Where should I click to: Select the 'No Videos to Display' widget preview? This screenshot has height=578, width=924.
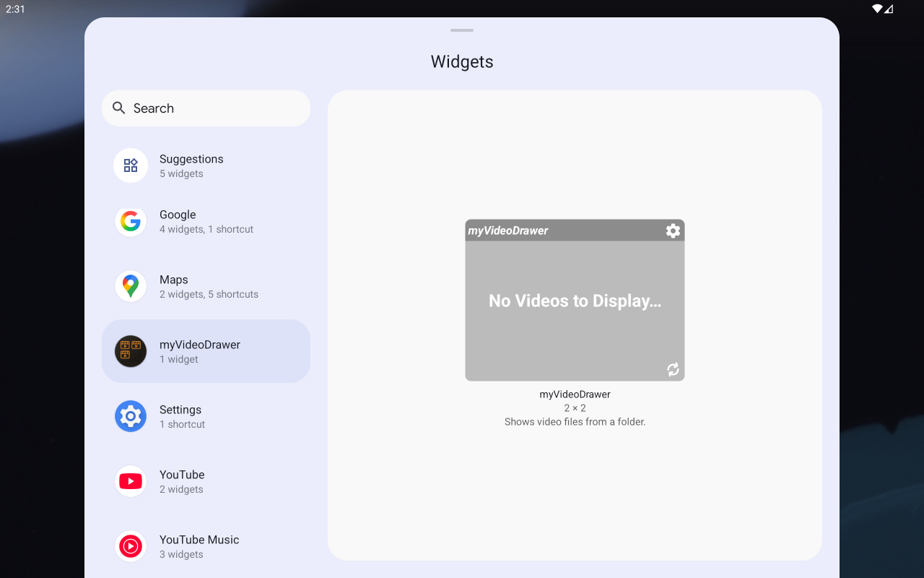pos(575,301)
